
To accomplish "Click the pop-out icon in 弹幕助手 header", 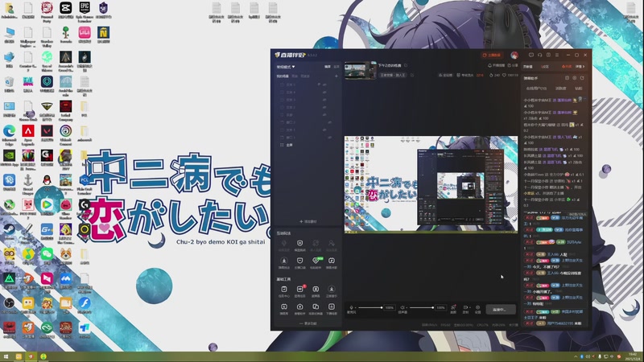I will pyautogui.click(x=582, y=78).
